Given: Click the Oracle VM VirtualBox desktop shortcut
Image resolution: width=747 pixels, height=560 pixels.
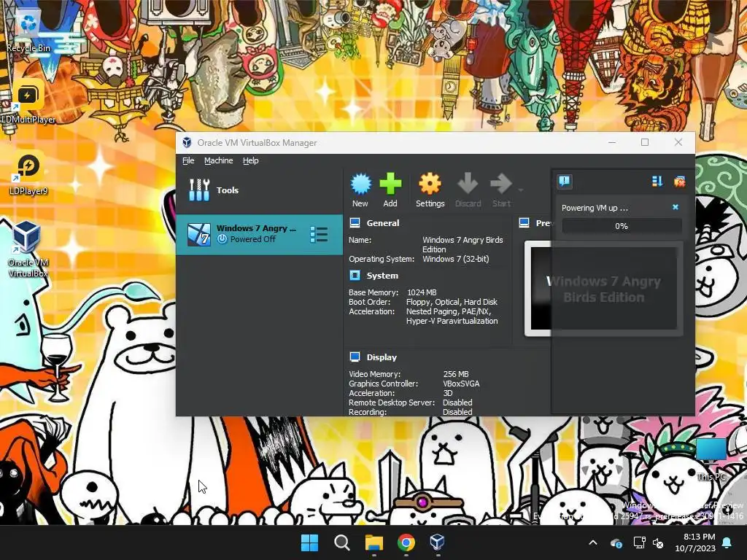Looking at the screenshot, I should pos(28,249).
